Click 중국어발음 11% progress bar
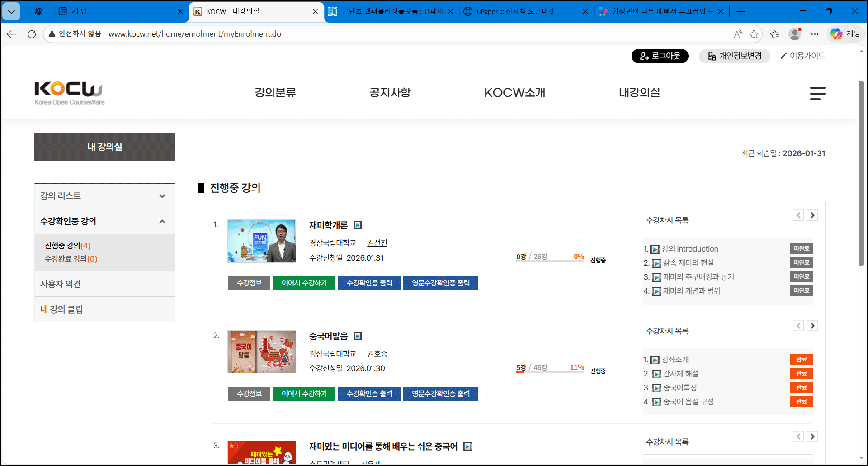The height and width of the screenshot is (466, 868). (x=550, y=372)
